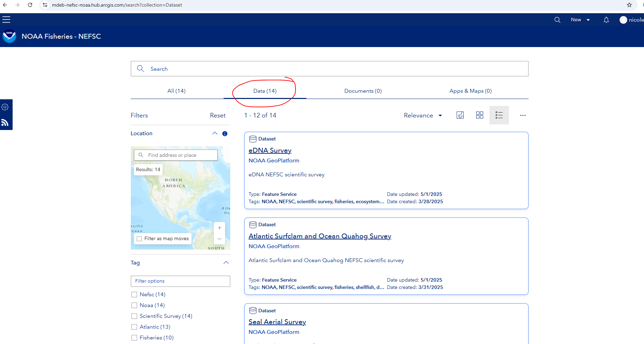
Task: Open site information icon in address bar
Action: tap(45, 5)
